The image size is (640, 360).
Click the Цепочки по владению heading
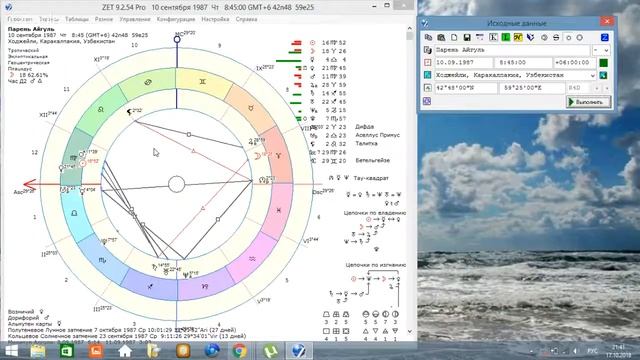click(x=374, y=213)
